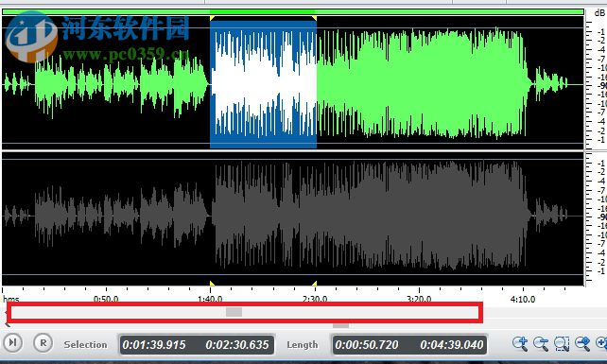
Task: Click the dB label on the level scale
Action: click(x=600, y=13)
